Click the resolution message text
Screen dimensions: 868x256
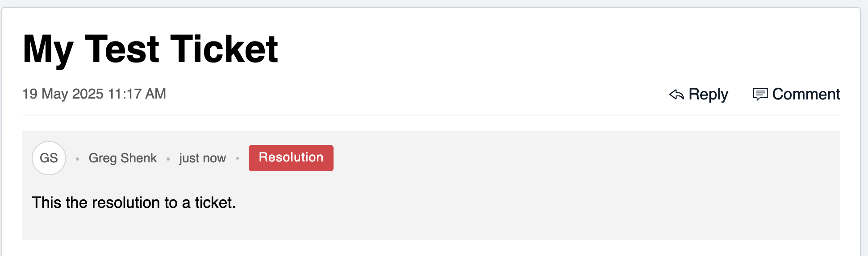tap(134, 202)
